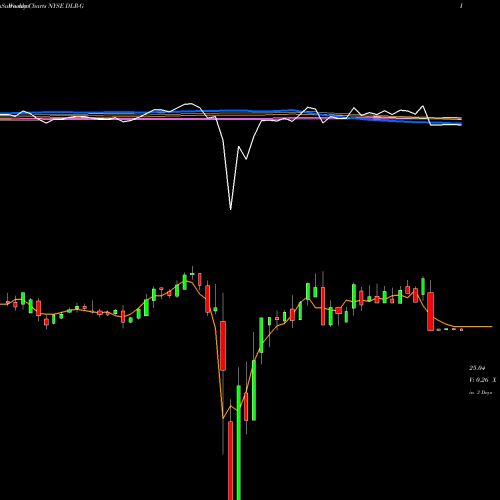Click the 25.04 price label
500x500 pixels.
point(477,368)
